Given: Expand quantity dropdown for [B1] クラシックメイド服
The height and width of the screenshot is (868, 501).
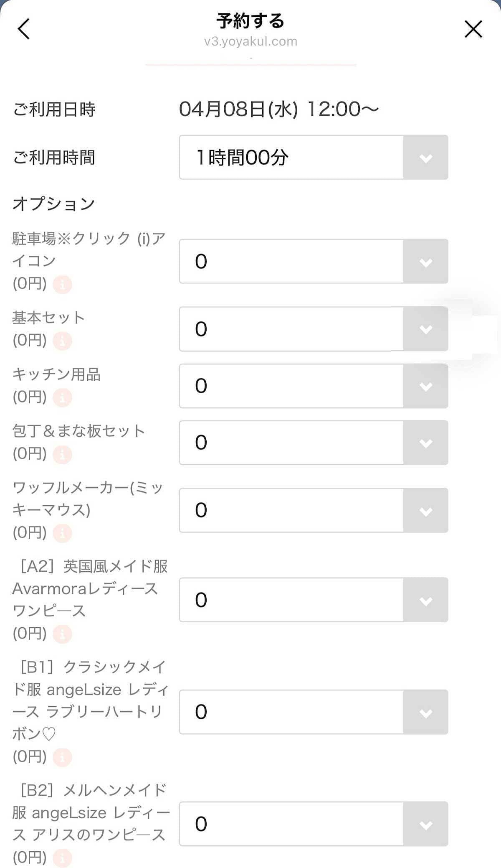Looking at the screenshot, I should [x=313, y=712].
